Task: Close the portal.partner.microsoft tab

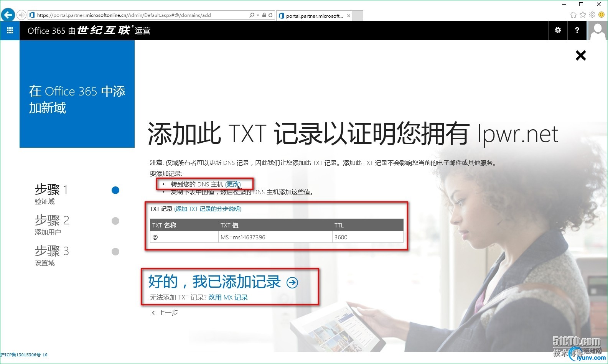Action: click(x=348, y=16)
